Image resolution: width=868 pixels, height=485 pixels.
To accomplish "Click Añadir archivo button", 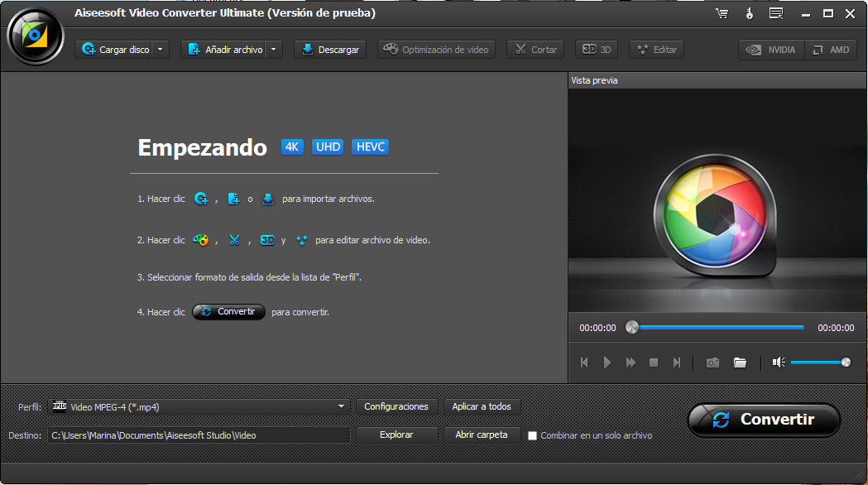I will pyautogui.click(x=225, y=50).
